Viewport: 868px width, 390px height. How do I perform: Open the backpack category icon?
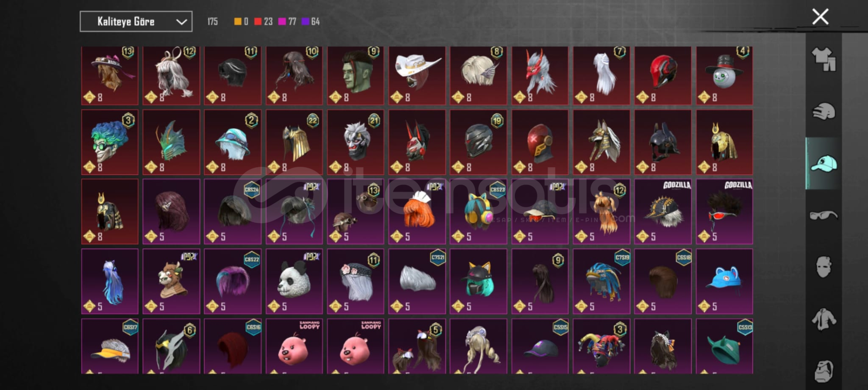point(824,371)
